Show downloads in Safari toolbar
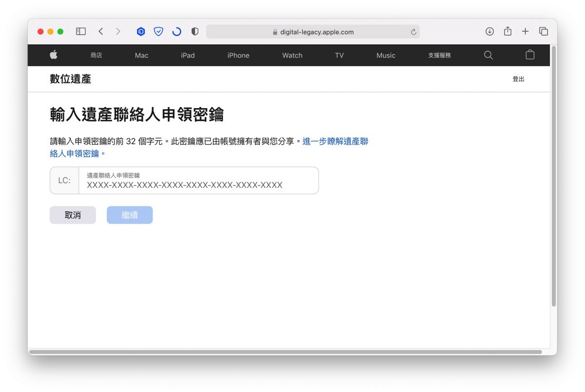Image resolution: width=585 pixels, height=392 pixels. (x=489, y=32)
